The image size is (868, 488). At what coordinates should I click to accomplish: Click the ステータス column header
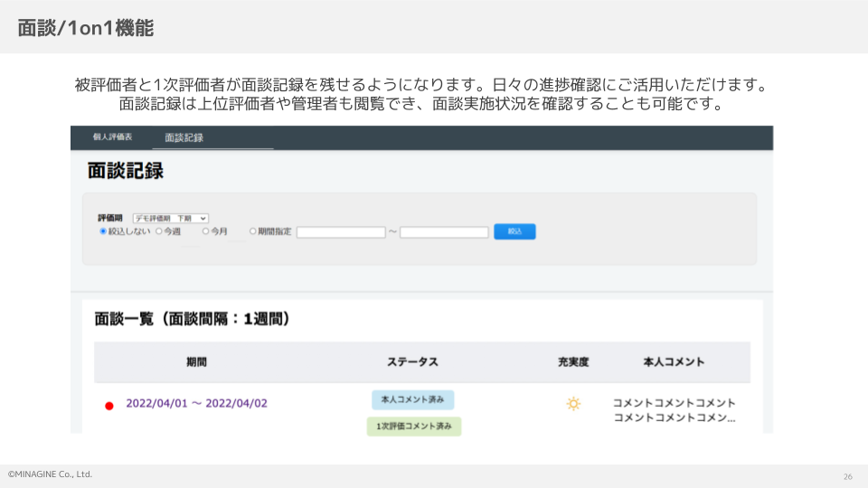412,361
